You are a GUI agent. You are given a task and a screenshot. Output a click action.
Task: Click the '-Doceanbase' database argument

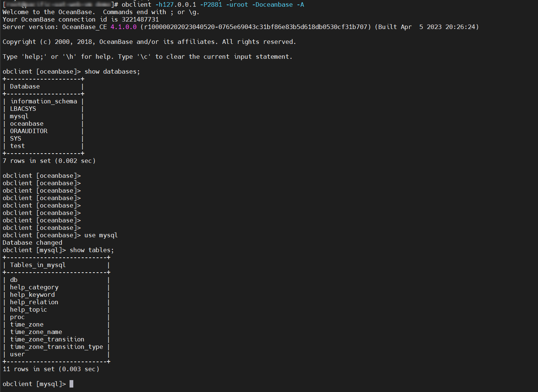pyautogui.click(x=272, y=4)
